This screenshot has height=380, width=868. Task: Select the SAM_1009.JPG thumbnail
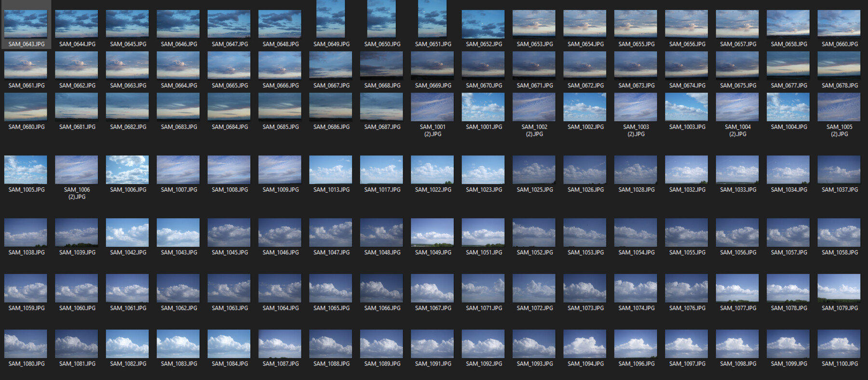(280, 169)
